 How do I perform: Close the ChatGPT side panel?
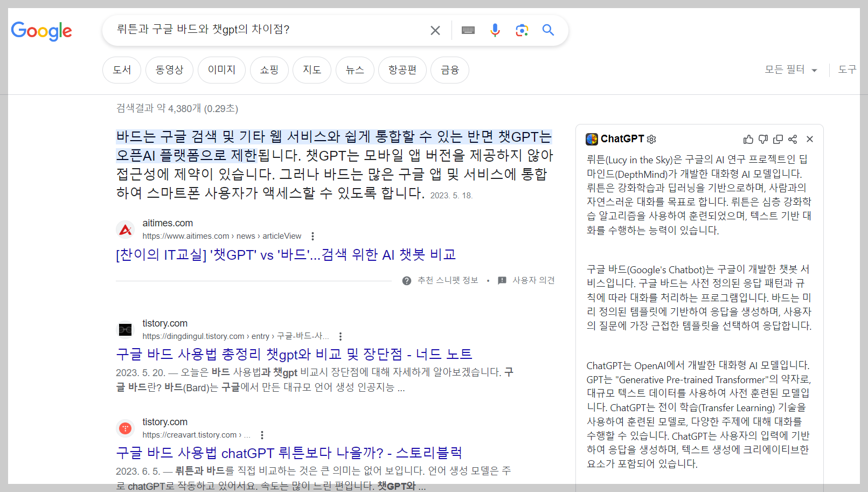tap(810, 139)
